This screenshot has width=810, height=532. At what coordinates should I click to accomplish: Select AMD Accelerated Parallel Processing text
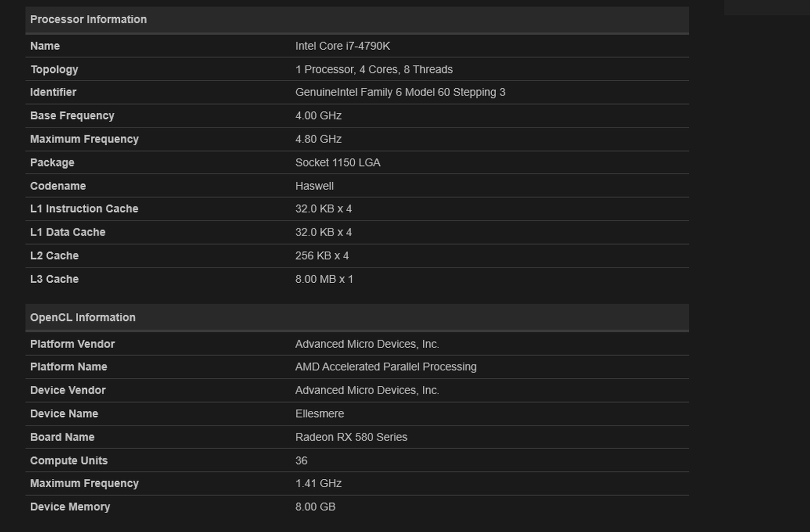pos(386,367)
